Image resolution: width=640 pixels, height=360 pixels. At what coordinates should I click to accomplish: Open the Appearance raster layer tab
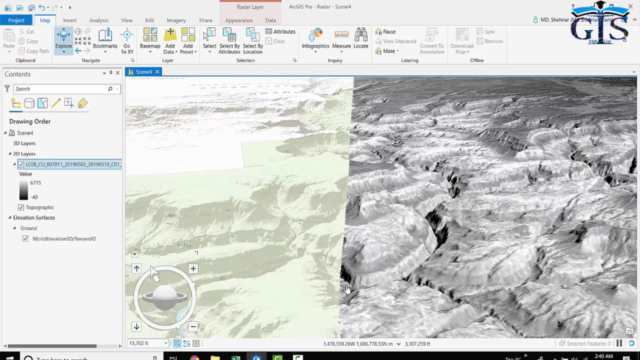point(239,20)
